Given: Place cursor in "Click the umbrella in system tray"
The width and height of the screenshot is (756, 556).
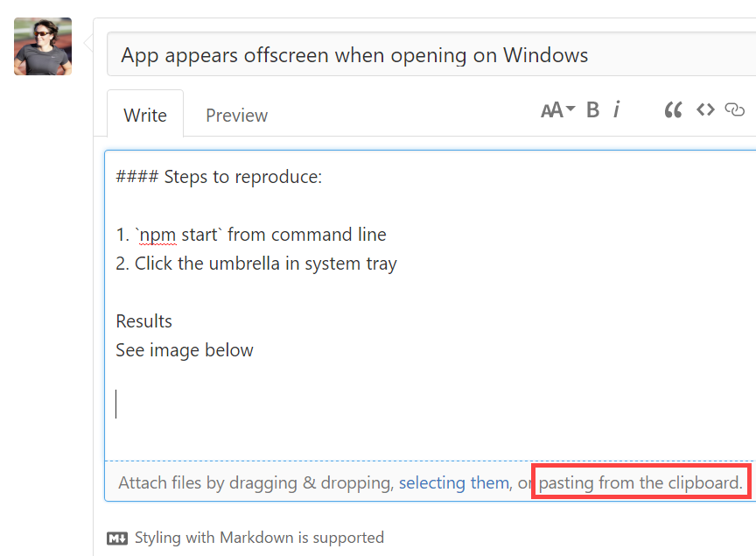Looking at the screenshot, I should pos(265,264).
